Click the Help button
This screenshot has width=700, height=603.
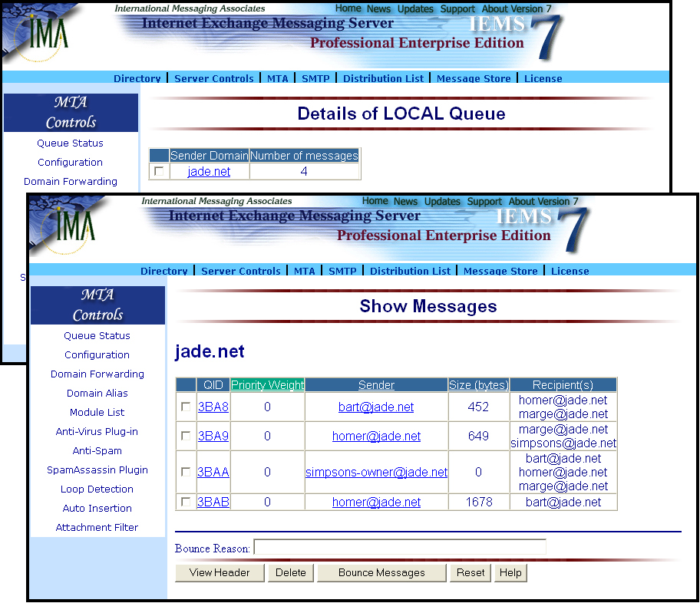click(510, 572)
